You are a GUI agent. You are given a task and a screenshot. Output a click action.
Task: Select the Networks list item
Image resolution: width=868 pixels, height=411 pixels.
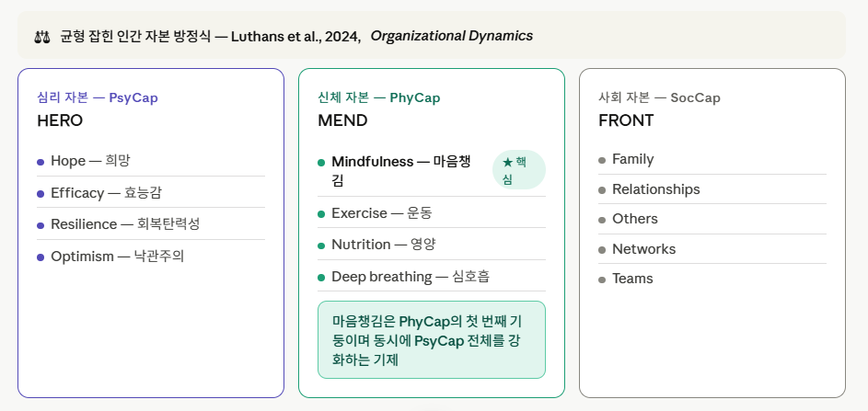(712, 249)
